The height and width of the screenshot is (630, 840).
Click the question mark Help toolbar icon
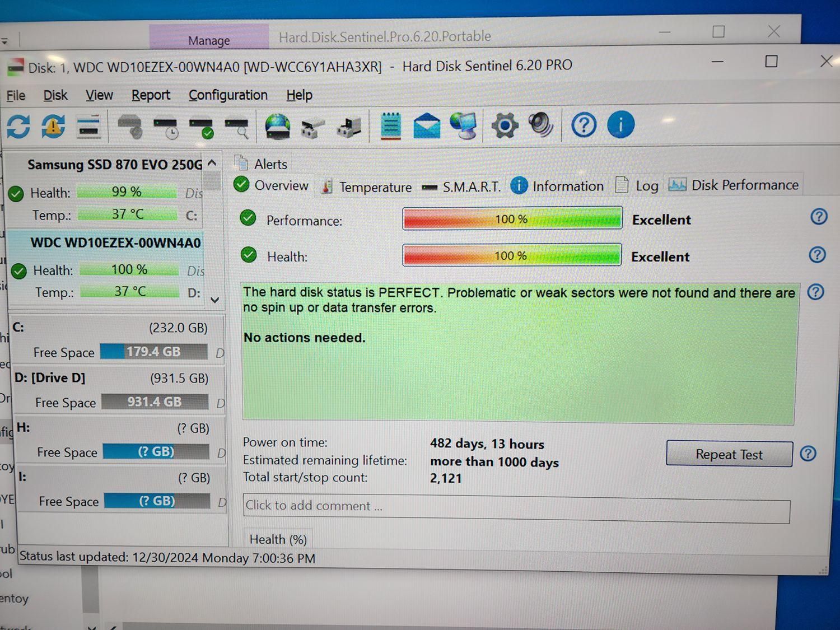[584, 125]
